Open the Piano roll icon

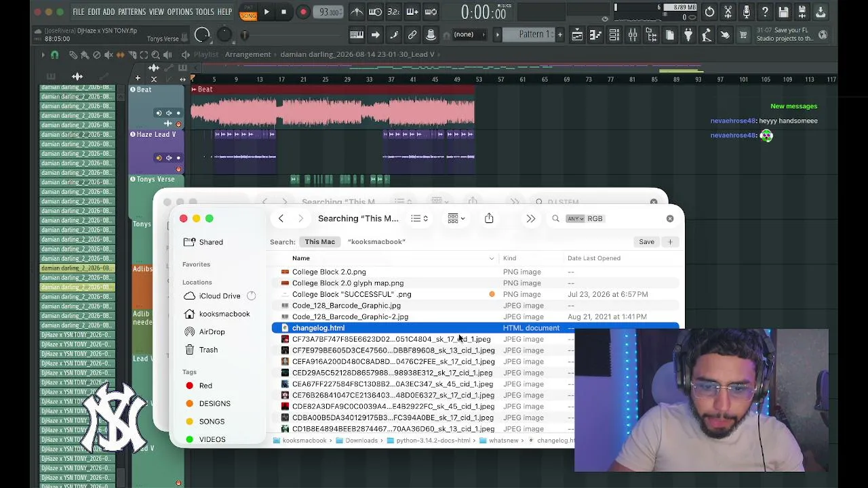pyautogui.click(x=595, y=35)
